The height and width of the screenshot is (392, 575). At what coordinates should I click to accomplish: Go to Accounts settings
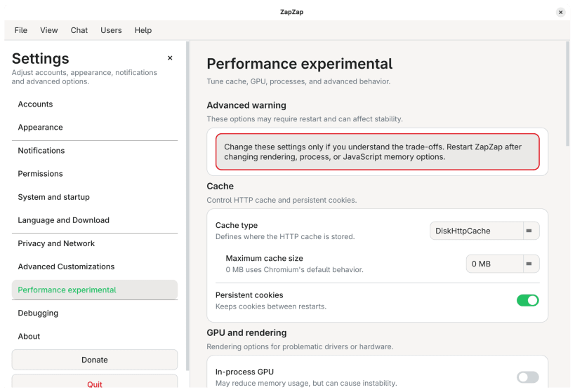(x=95, y=104)
